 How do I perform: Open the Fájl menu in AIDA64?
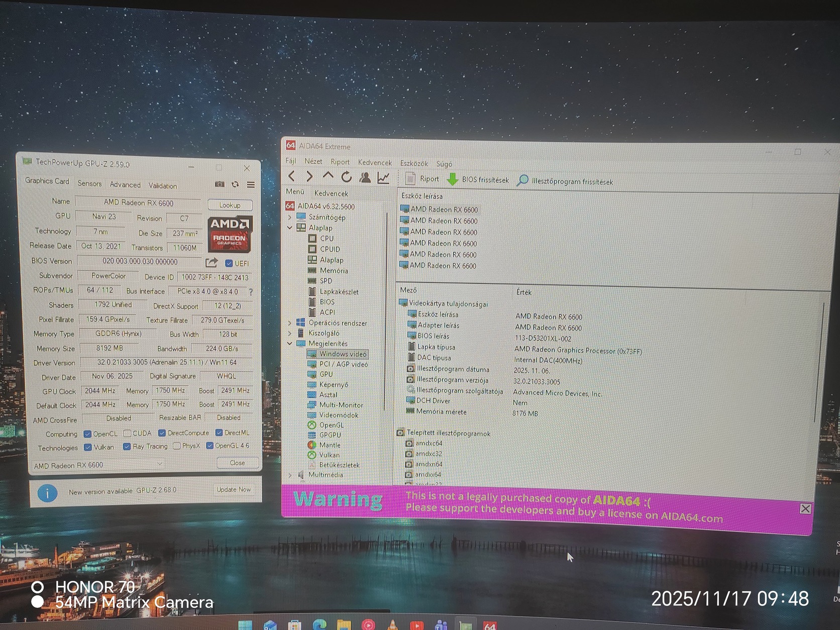click(x=290, y=161)
